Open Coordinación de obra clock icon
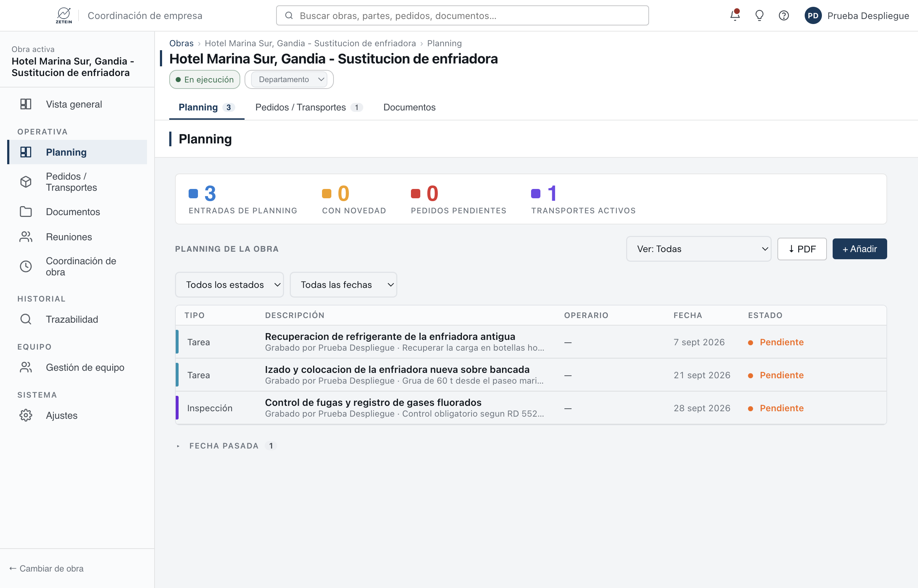918x588 pixels. pos(25,266)
